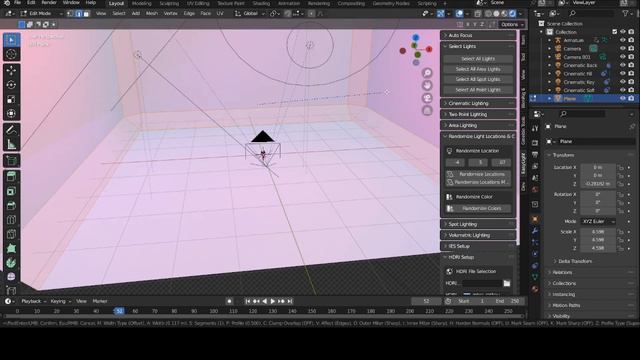Select the Select Box tool in toolbar

(11, 40)
